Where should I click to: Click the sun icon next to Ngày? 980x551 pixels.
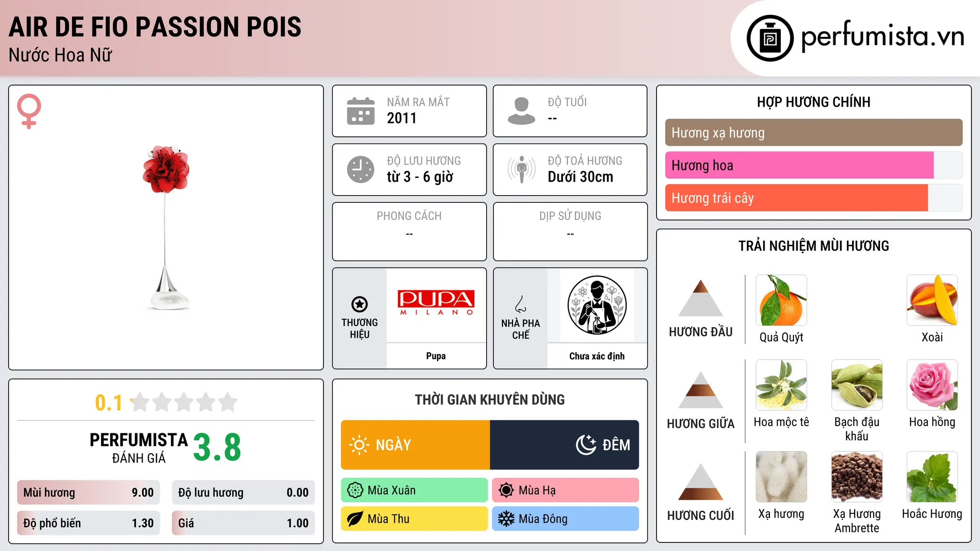[359, 445]
